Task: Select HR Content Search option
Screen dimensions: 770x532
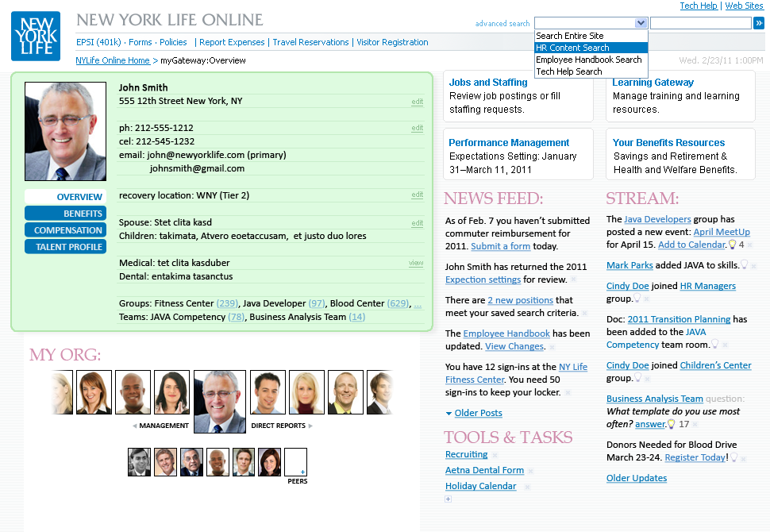Action: [591, 48]
